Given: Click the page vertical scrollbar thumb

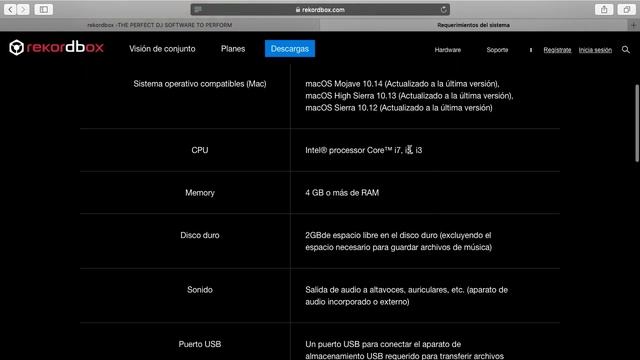Looking at the screenshot, I should click(x=637, y=123).
